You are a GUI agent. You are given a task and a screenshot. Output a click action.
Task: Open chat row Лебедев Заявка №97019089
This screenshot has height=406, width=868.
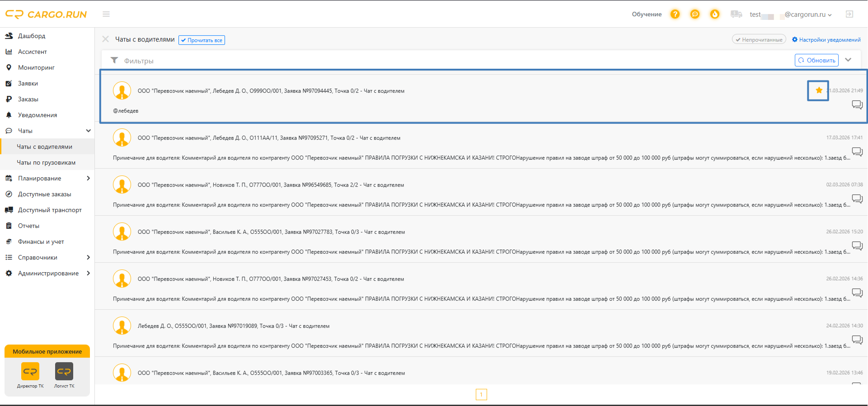[x=481, y=333]
